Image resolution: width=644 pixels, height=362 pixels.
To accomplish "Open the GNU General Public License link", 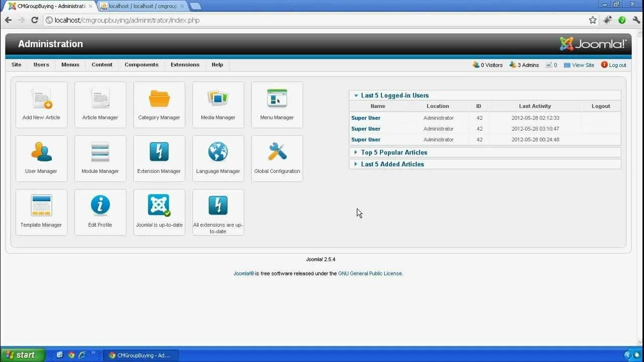I will pyautogui.click(x=370, y=274).
